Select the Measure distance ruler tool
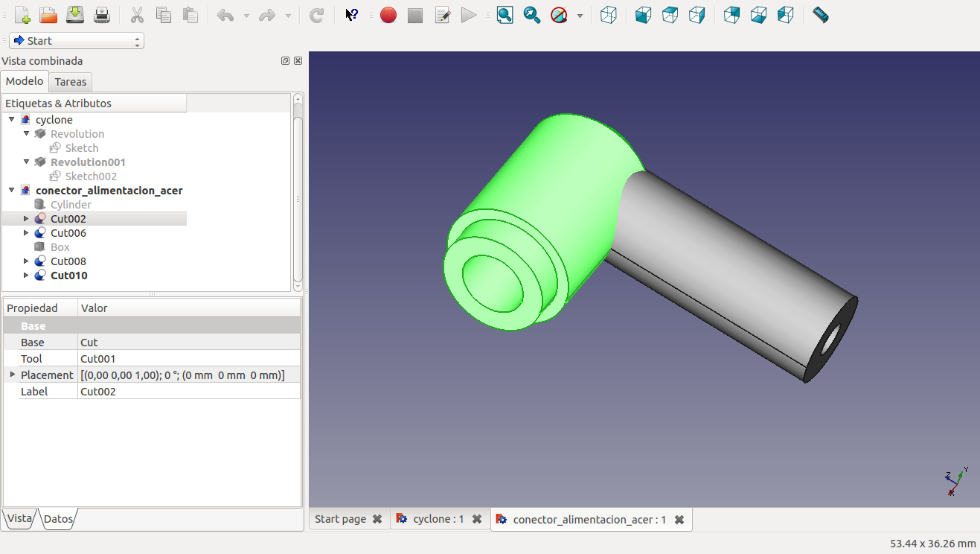The height and width of the screenshot is (554, 980). point(821,15)
